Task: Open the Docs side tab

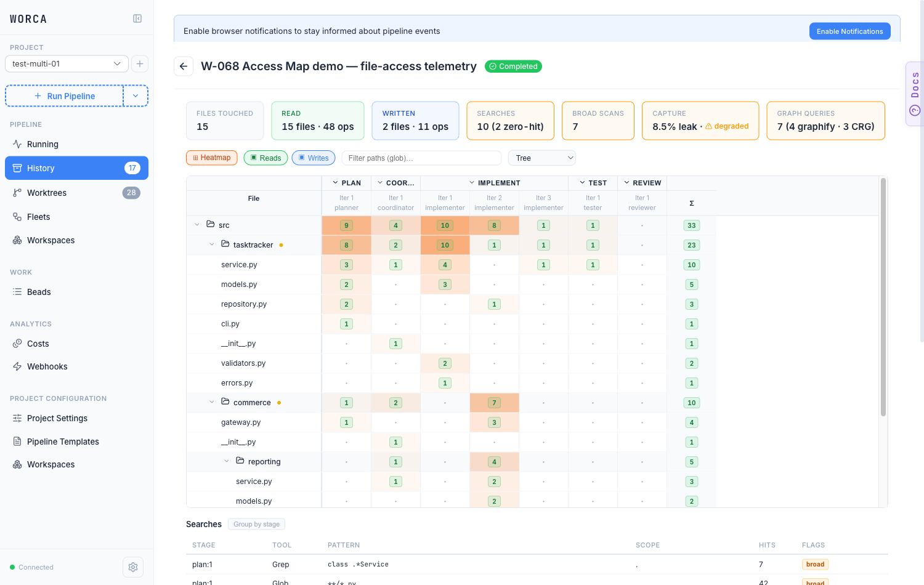Action: click(x=915, y=94)
